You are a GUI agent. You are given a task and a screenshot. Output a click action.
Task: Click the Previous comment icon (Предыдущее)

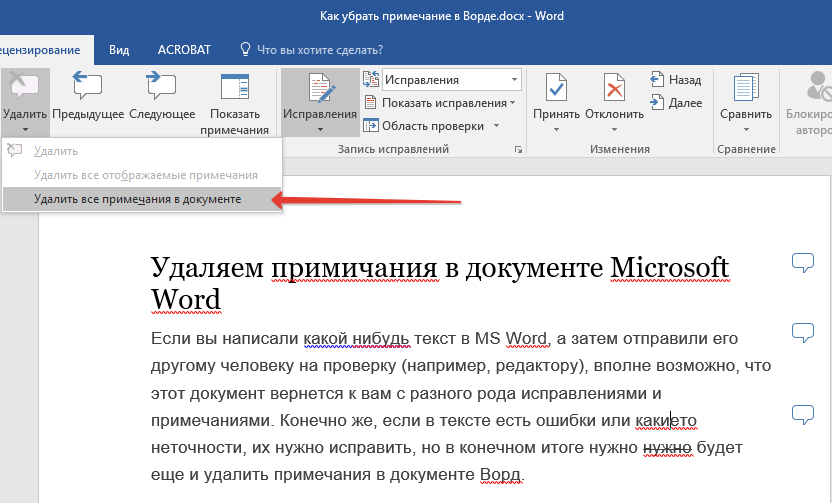pyautogui.click(x=88, y=88)
